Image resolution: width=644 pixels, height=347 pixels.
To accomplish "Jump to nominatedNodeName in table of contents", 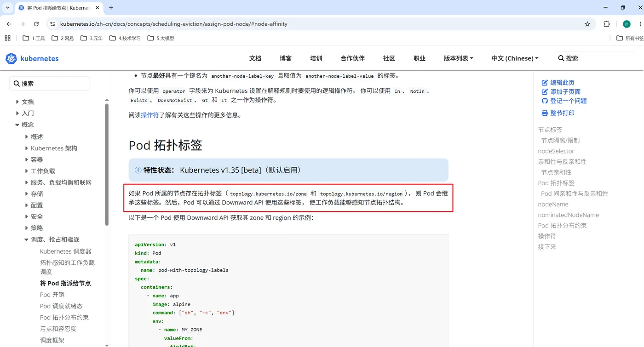I will [569, 215].
